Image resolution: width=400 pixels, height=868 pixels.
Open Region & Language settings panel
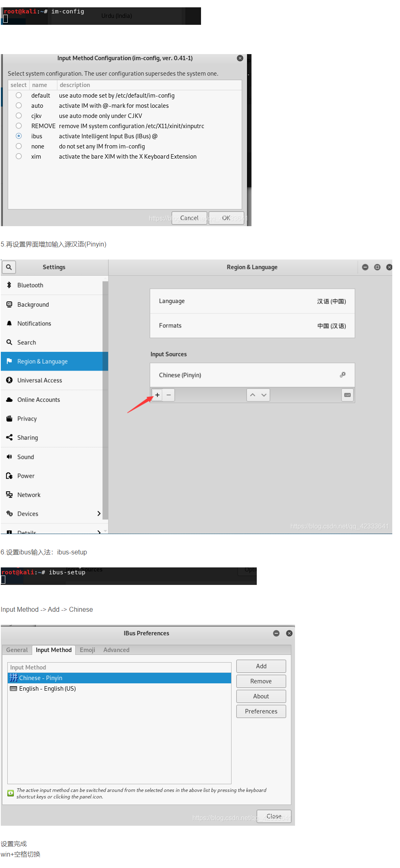tap(54, 361)
